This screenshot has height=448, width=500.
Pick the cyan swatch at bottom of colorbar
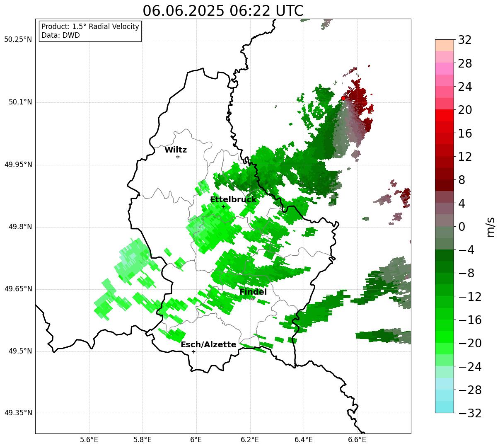444,407
